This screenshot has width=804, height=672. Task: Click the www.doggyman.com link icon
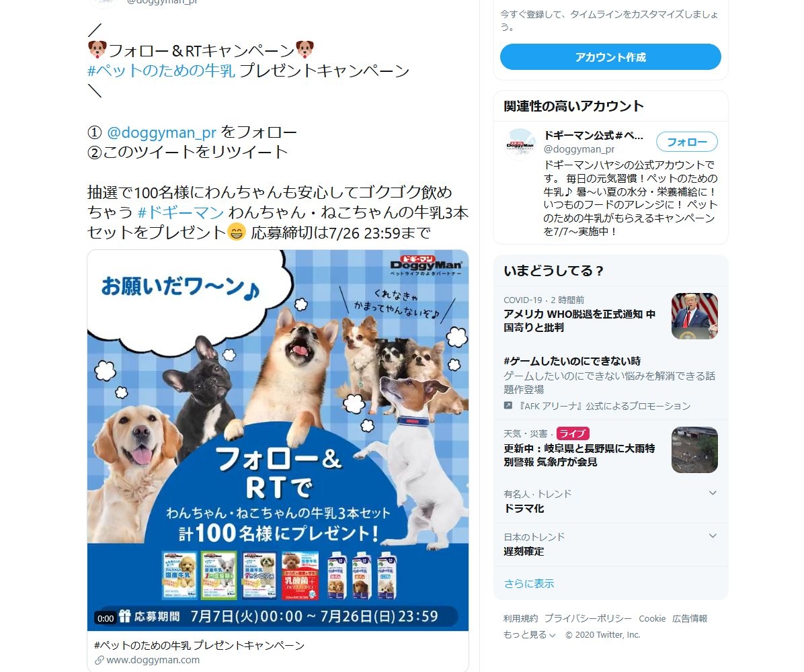99,660
